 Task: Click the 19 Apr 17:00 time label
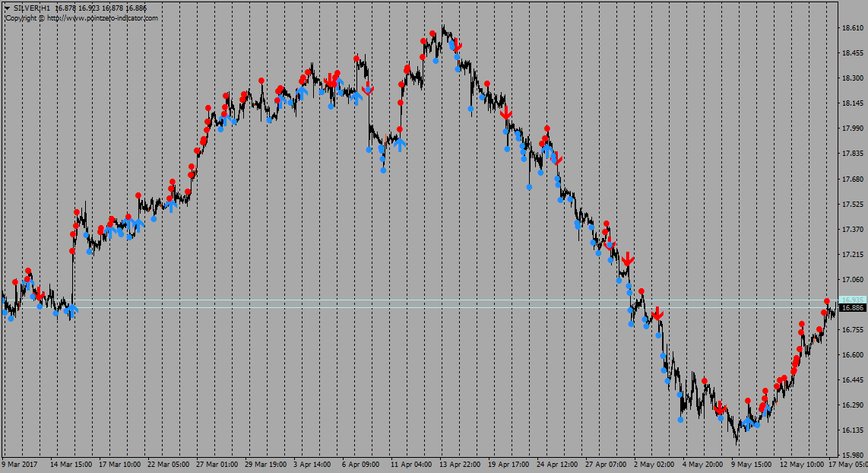(508, 465)
